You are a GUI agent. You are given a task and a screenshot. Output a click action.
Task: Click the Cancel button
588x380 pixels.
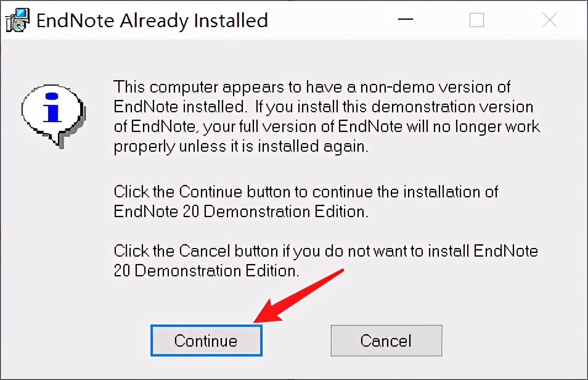(386, 341)
